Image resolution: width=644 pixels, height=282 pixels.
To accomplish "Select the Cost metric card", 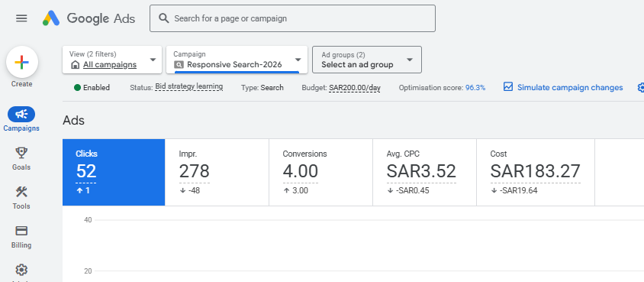I will click(536, 172).
